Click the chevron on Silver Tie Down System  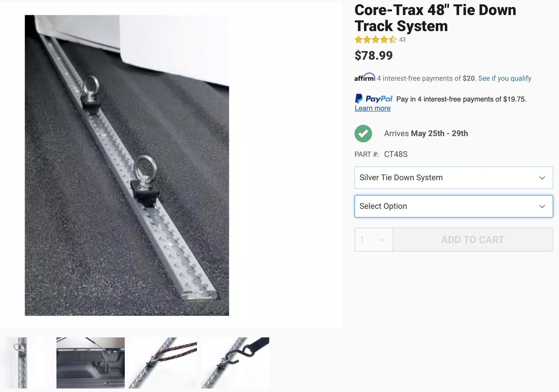(x=542, y=178)
